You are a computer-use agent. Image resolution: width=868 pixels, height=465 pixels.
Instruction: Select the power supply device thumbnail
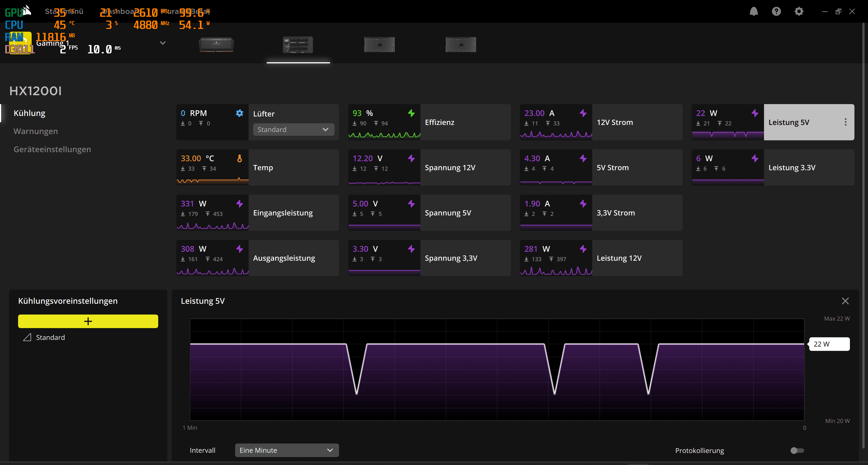coord(298,45)
